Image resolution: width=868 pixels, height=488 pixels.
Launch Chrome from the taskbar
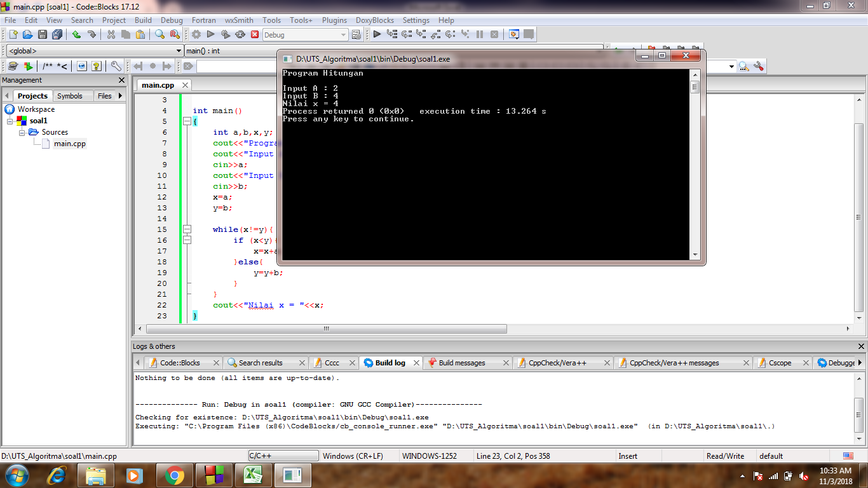[175, 475]
